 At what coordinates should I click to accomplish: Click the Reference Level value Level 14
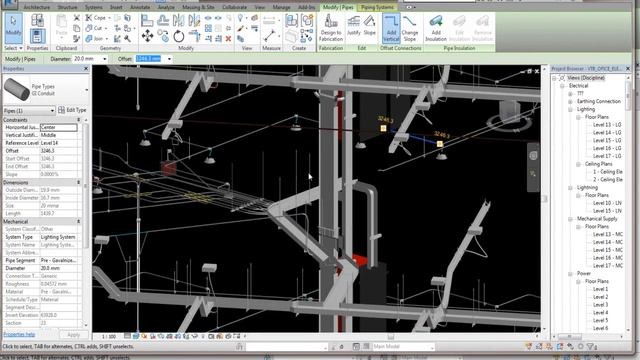(60, 143)
